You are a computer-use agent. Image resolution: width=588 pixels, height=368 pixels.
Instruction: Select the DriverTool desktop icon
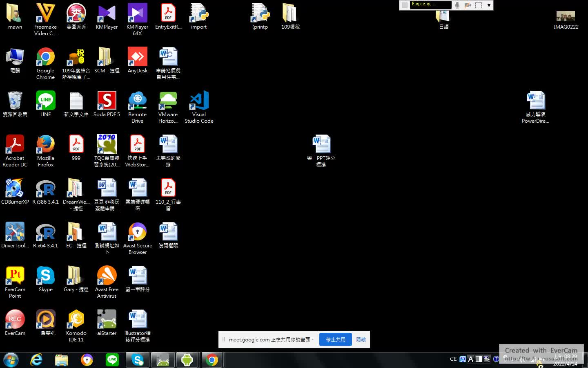15,235
